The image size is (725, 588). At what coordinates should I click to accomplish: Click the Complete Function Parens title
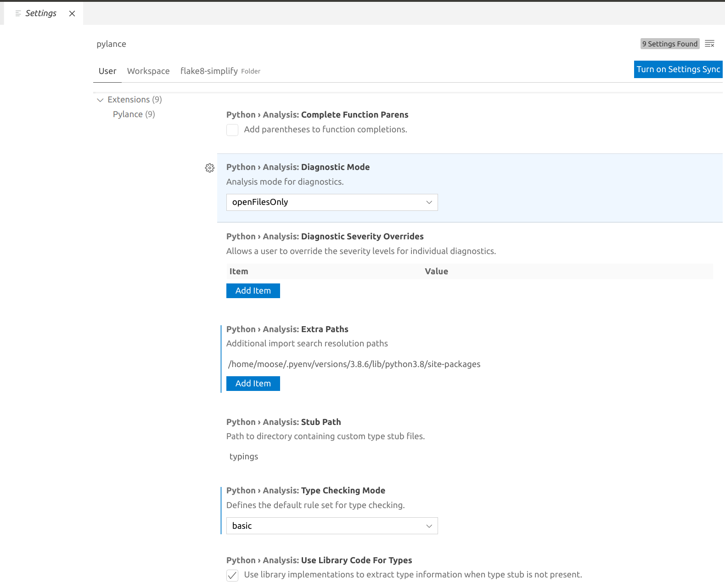coord(317,114)
